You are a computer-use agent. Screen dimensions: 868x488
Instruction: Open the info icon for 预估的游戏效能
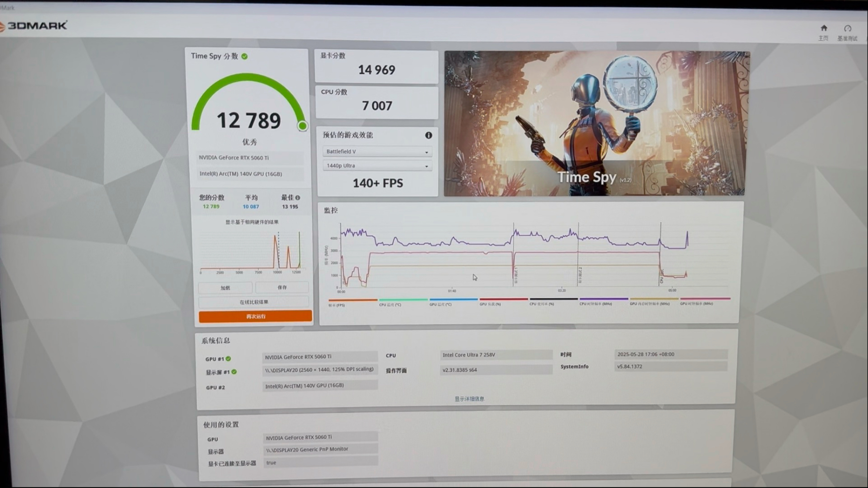428,135
